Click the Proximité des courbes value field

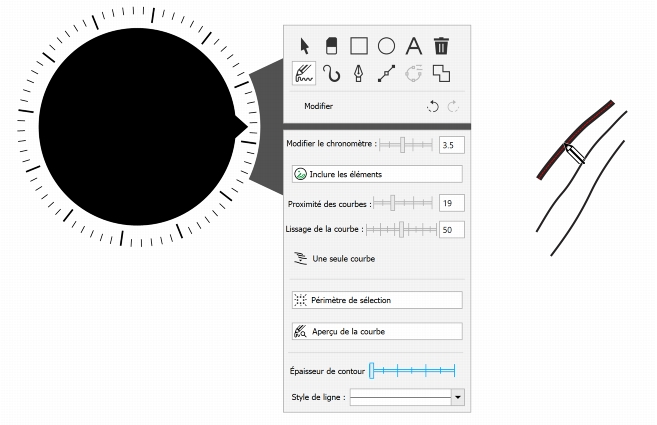click(451, 204)
